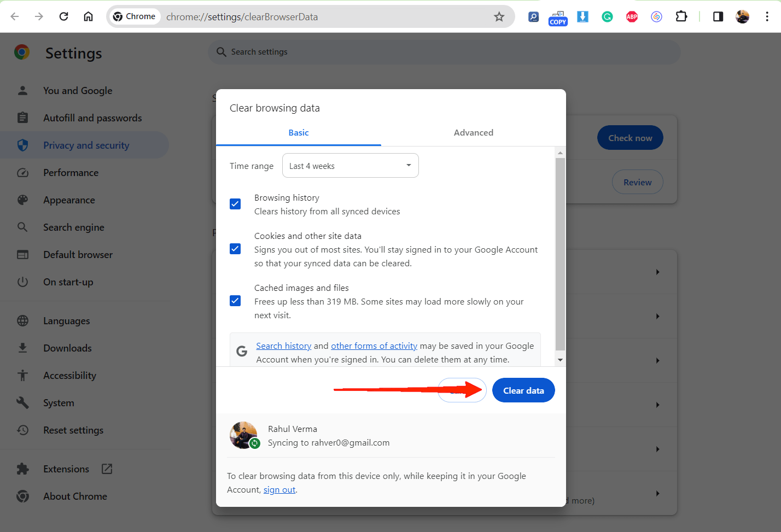Toggle the browser side panel icon
The width and height of the screenshot is (781, 532).
(718, 16)
